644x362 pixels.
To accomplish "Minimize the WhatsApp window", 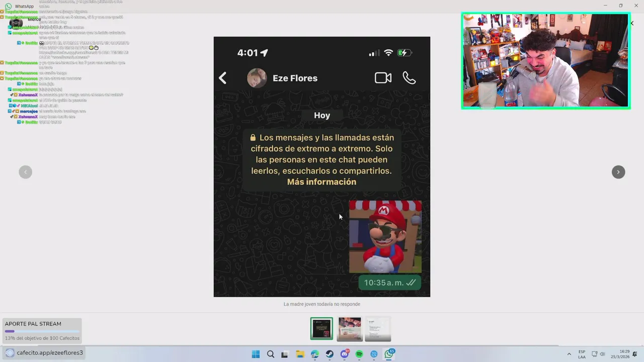I will 605,6.
